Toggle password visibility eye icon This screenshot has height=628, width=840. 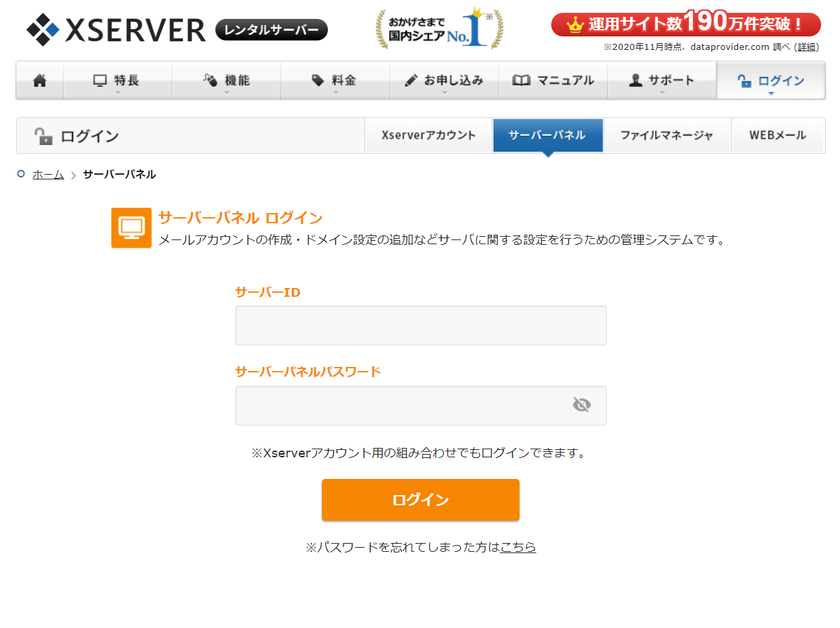(582, 405)
